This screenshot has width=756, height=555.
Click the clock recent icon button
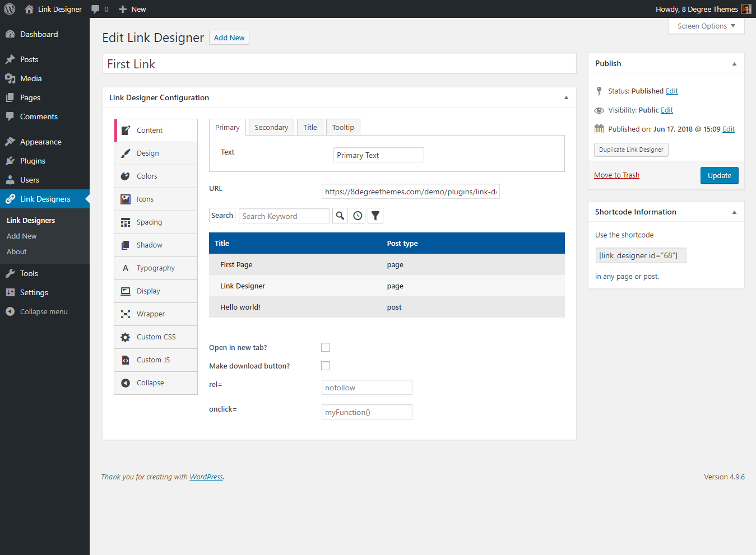tap(358, 216)
